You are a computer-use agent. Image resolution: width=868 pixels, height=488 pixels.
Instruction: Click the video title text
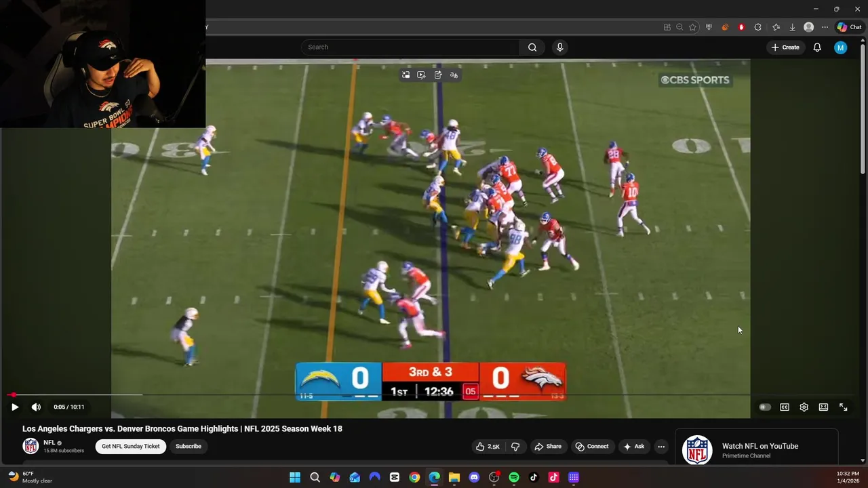click(182, 429)
